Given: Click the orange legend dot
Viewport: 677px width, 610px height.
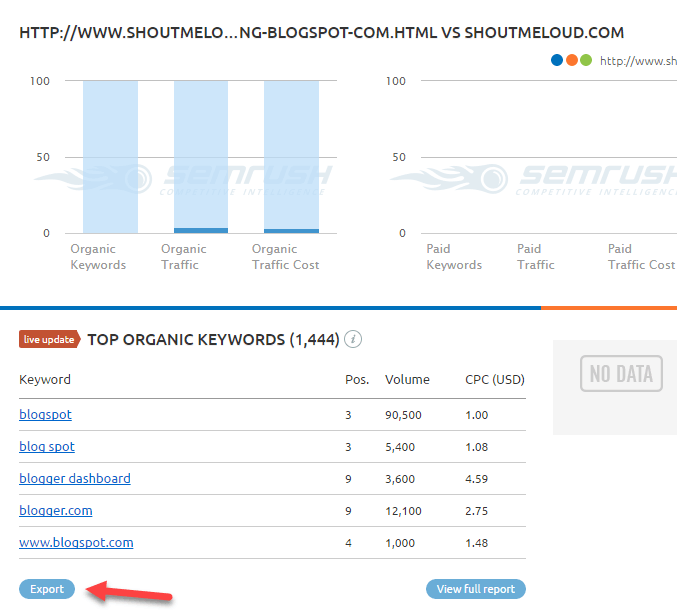Looking at the screenshot, I should coord(572,60).
